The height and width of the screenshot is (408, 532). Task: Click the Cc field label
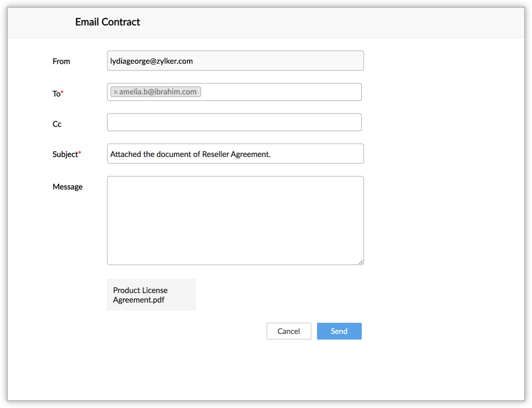[x=57, y=124]
